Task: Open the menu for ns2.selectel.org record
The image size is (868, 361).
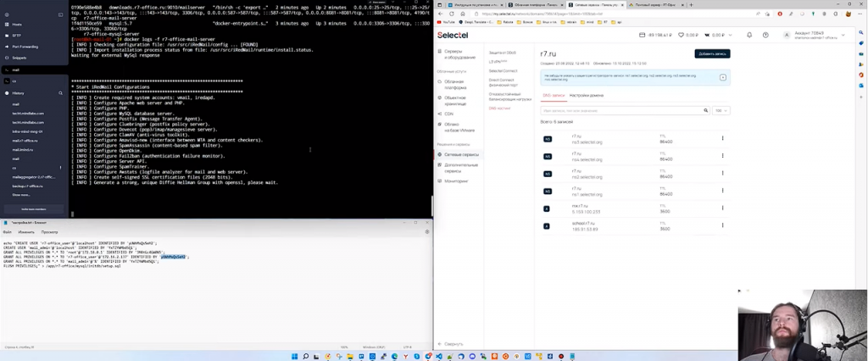Action: point(722,174)
